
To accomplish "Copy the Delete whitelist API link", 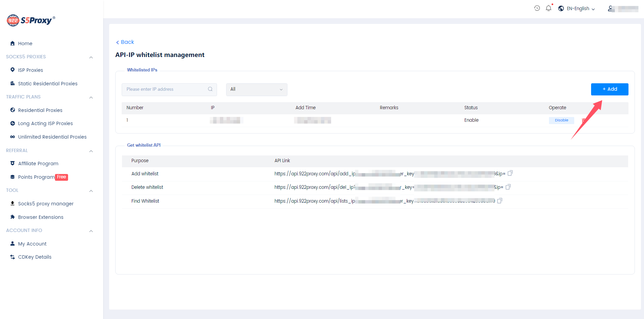I will click(x=508, y=187).
